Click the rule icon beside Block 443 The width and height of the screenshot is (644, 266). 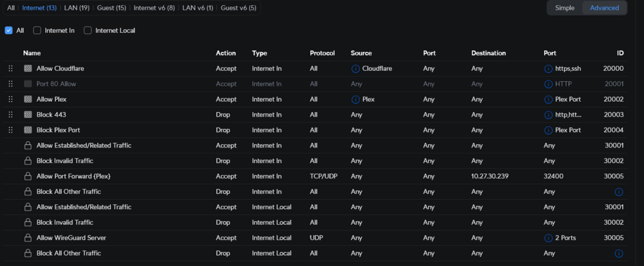[28, 115]
